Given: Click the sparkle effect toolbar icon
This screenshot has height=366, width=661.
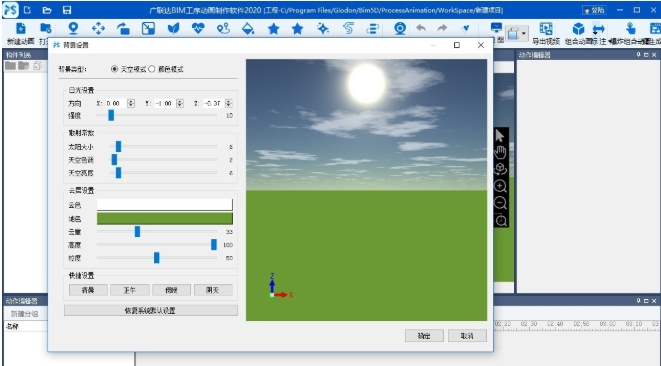Looking at the screenshot, I should (323, 28).
